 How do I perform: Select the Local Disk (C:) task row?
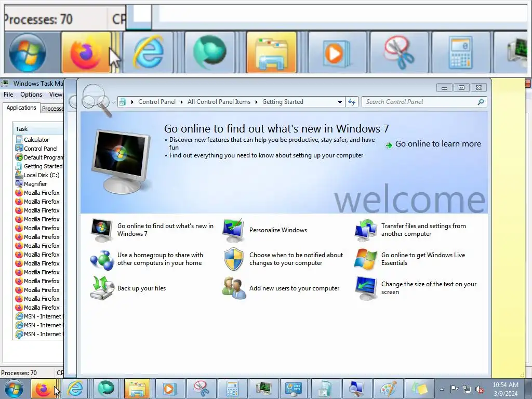[x=38, y=175]
